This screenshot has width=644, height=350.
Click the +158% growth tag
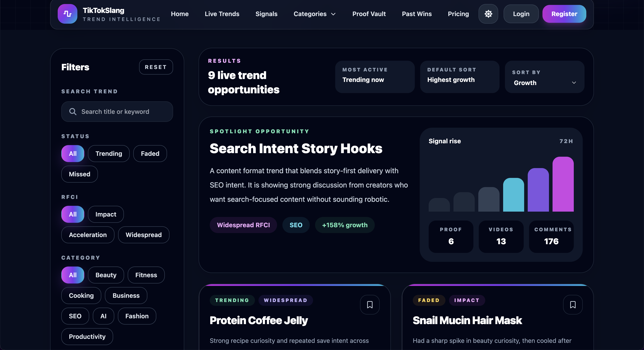tap(345, 225)
